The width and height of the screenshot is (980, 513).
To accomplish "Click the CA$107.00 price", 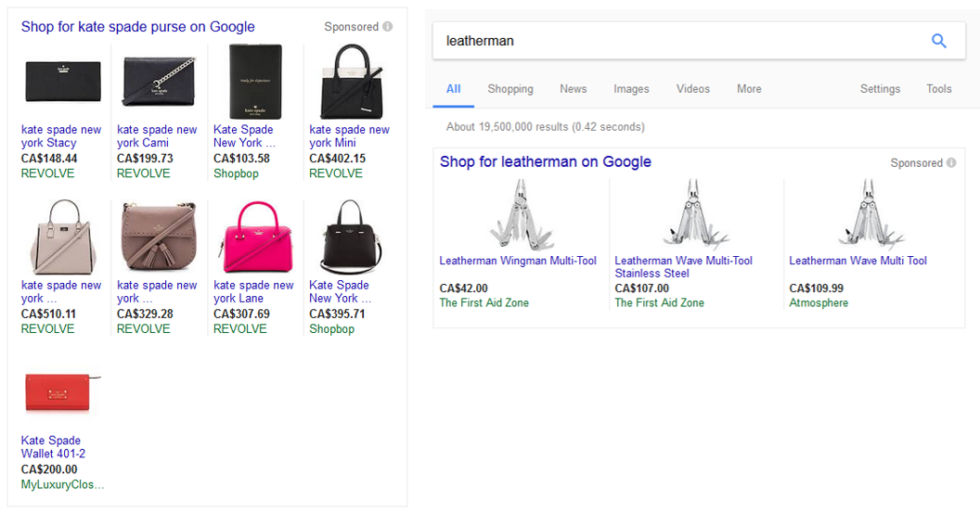I will click(x=642, y=289).
